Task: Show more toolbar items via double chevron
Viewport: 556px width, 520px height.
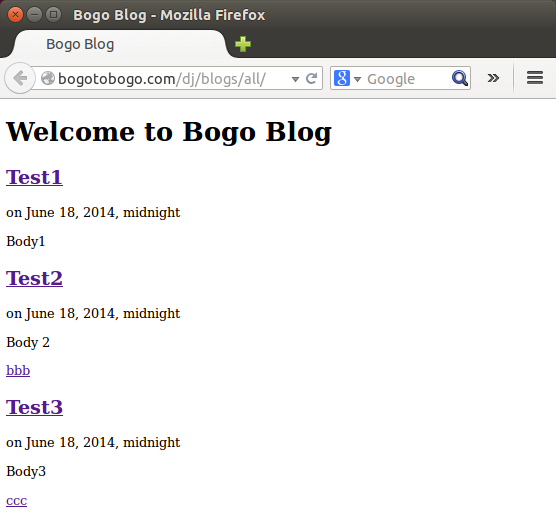Action: coord(493,78)
